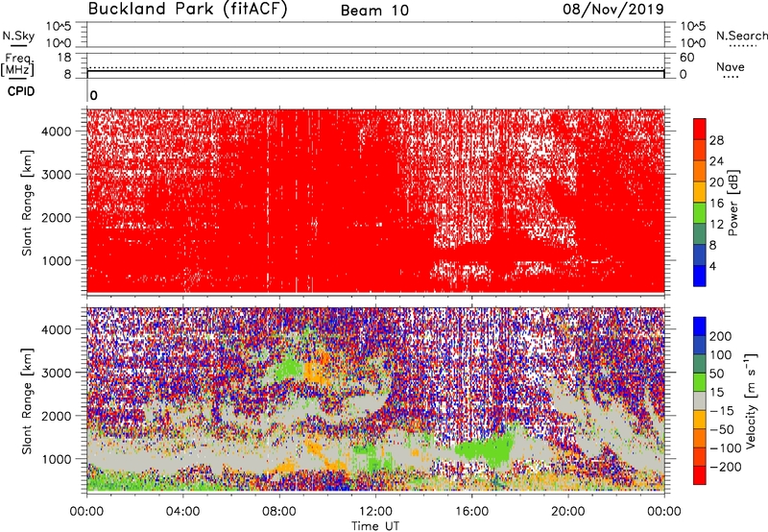The height and width of the screenshot is (532, 768).
Task: Click the green velocity patch near 16:00
Action: [486, 448]
